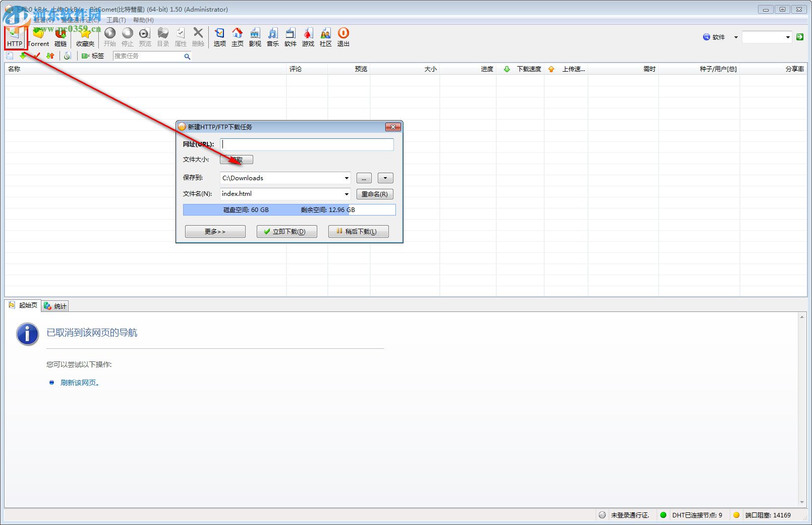Open 选项 options from the toolbar
The image size is (812, 525).
pos(220,37)
